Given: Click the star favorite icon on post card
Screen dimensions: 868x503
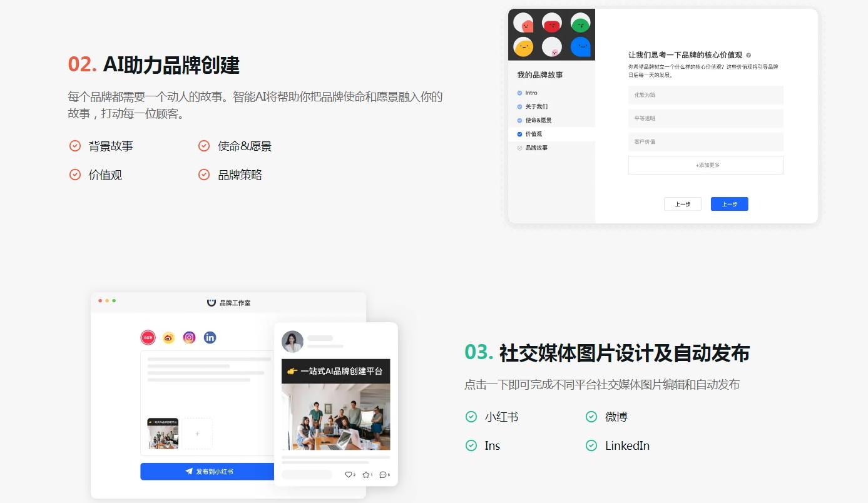Looking at the screenshot, I should [x=366, y=475].
